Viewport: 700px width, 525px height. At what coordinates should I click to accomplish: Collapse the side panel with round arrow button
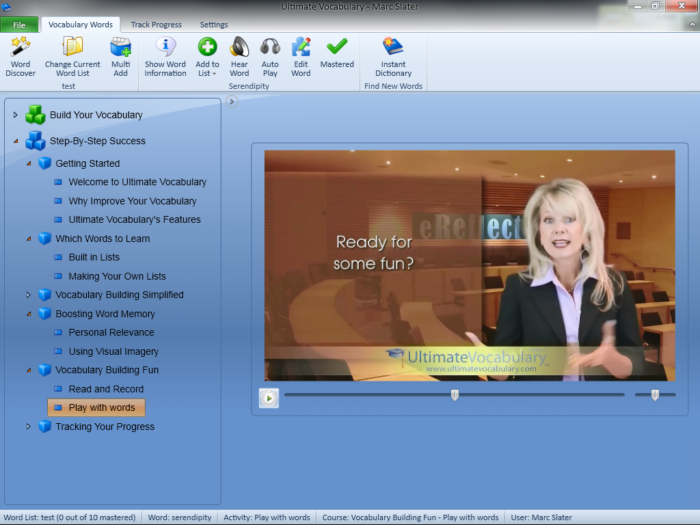coord(232,102)
